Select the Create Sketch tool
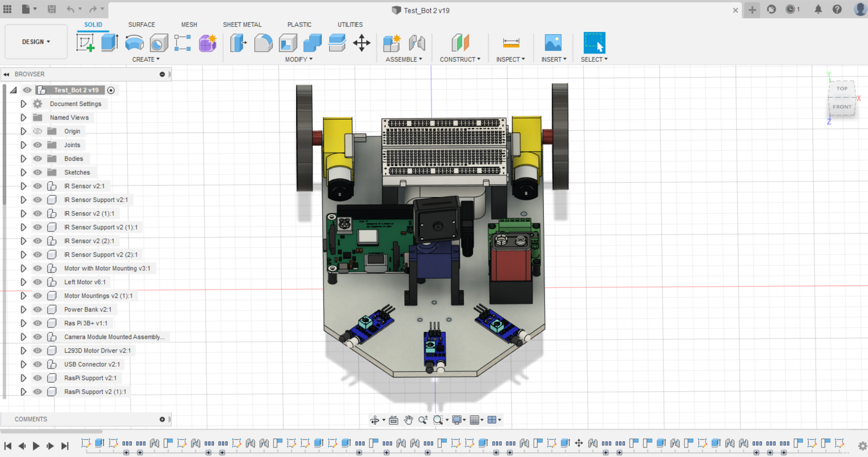Viewport: 868px width, 457px height. [86, 43]
